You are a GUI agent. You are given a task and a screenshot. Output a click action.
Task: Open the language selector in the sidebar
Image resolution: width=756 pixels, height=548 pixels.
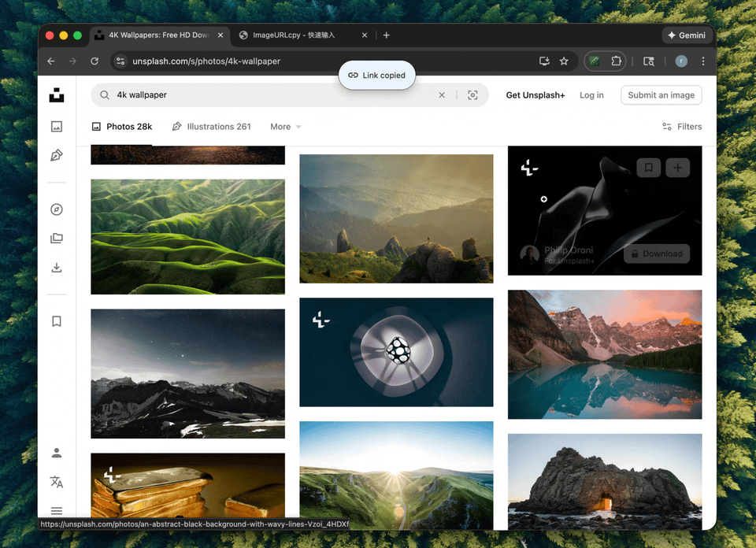(57, 482)
